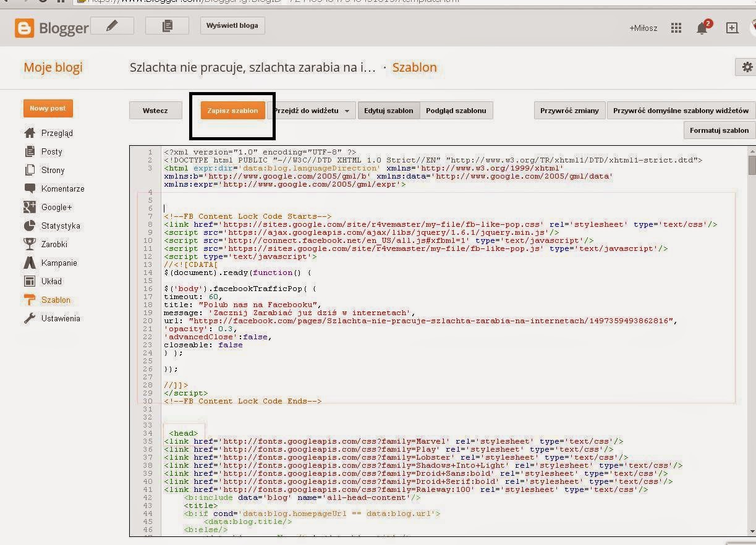
Task: Click the Kampanie sidebar label
Action: 59,263
